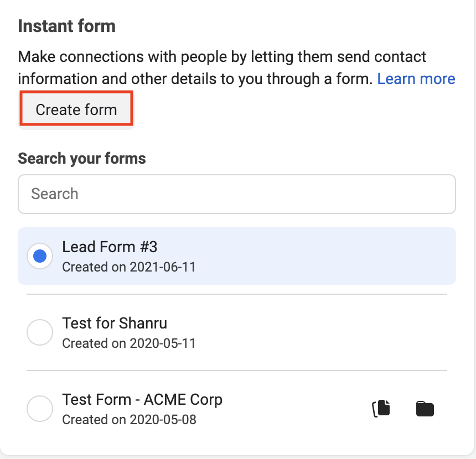The image size is (476, 459).
Task: Click the Test Form - ACME Corp name
Action: point(142,399)
